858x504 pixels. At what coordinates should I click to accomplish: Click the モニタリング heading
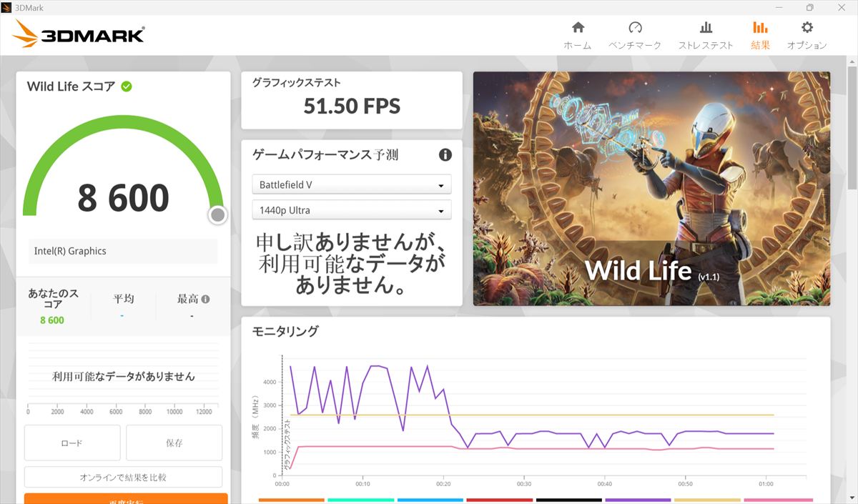285,331
